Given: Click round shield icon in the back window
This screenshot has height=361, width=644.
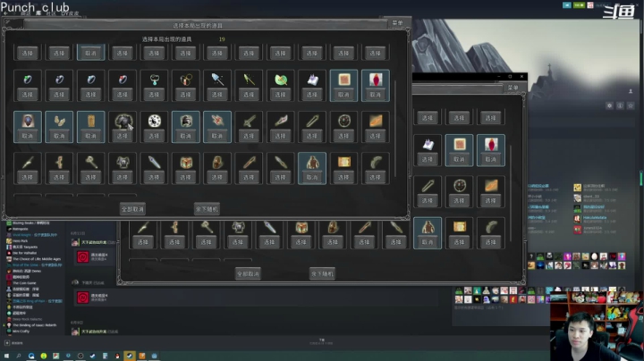Looking at the screenshot, I should 460,186.
